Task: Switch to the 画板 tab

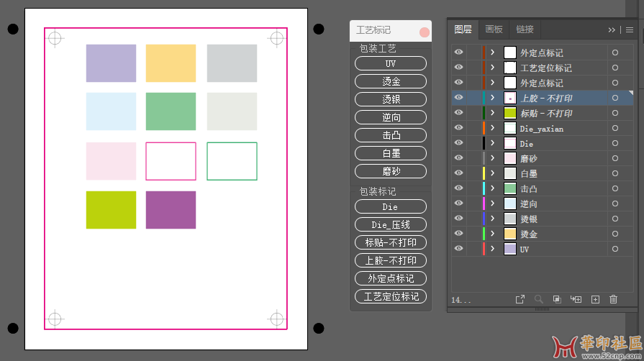Action: click(x=494, y=29)
